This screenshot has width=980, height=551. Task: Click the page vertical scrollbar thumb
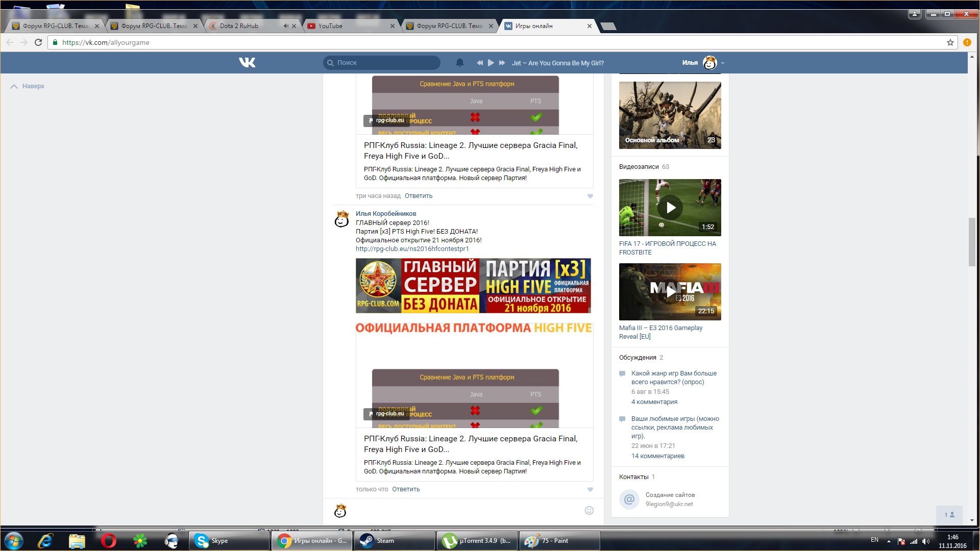click(972, 242)
